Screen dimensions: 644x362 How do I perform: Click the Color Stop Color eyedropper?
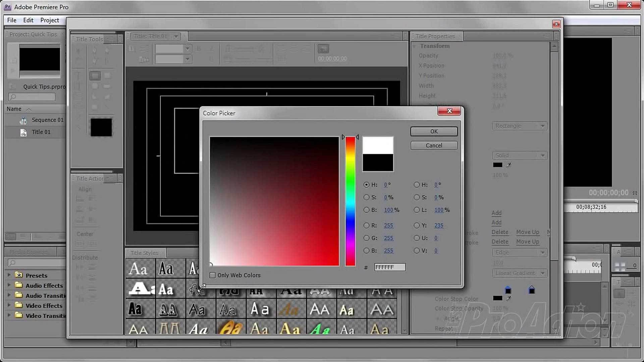[509, 298]
